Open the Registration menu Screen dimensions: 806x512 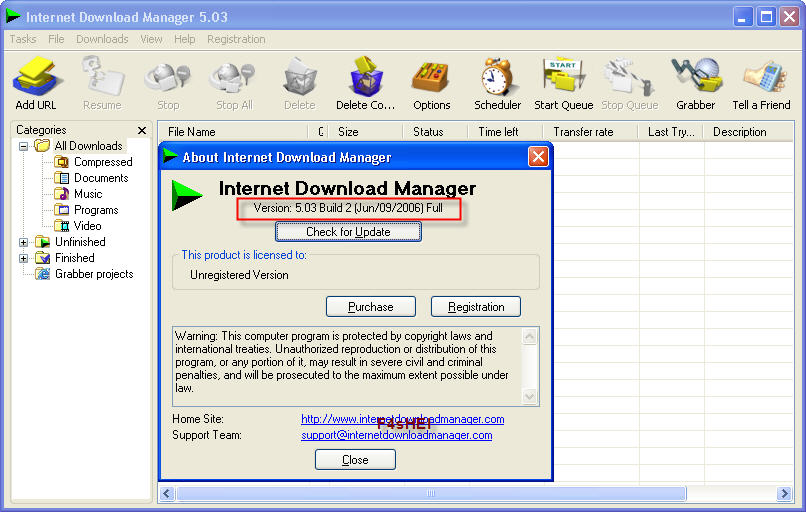pyautogui.click(x=236, y=39)
